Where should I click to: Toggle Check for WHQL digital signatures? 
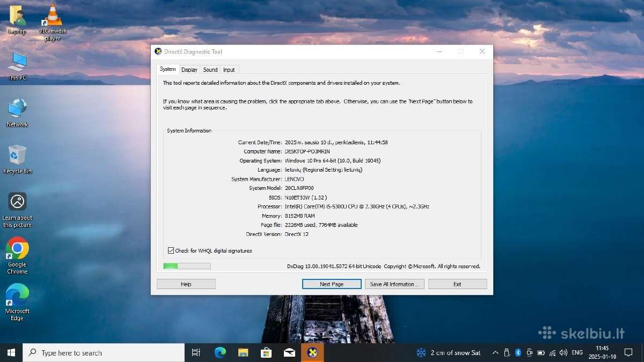click(x=171, y=250)
